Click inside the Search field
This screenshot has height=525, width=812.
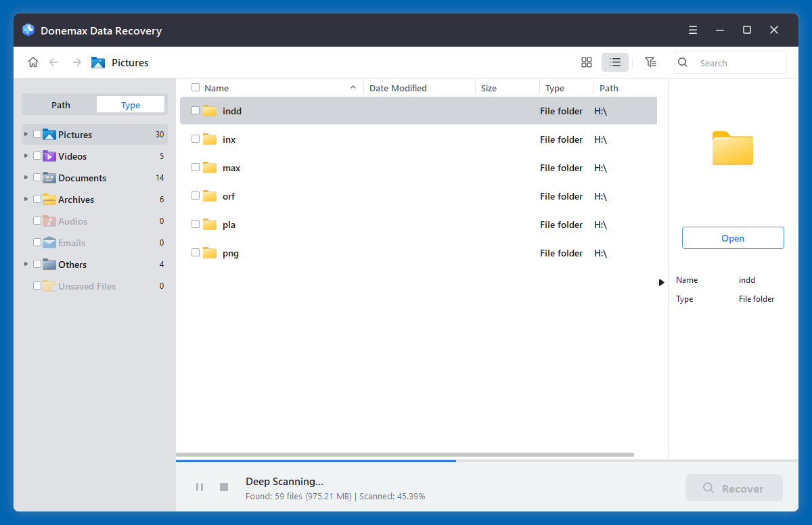tap(731, 62)
